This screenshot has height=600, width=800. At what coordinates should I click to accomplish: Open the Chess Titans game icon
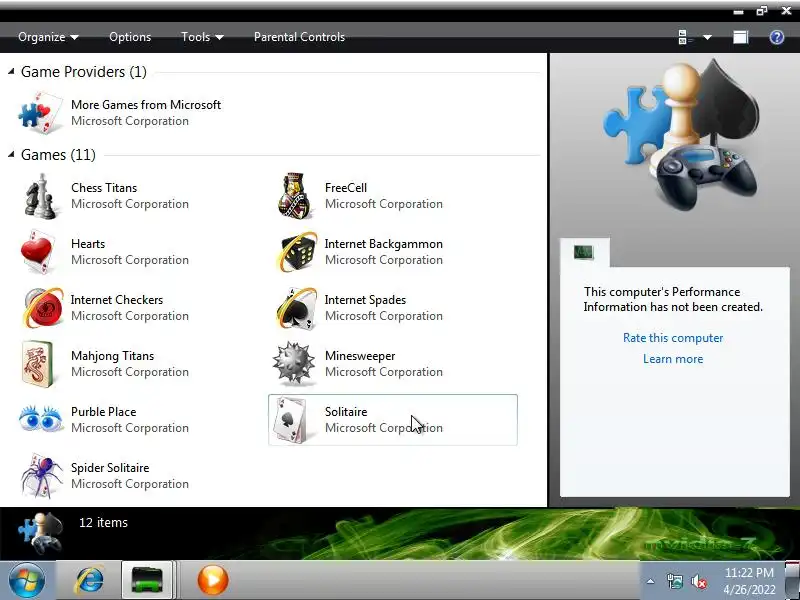pos(40,196)
